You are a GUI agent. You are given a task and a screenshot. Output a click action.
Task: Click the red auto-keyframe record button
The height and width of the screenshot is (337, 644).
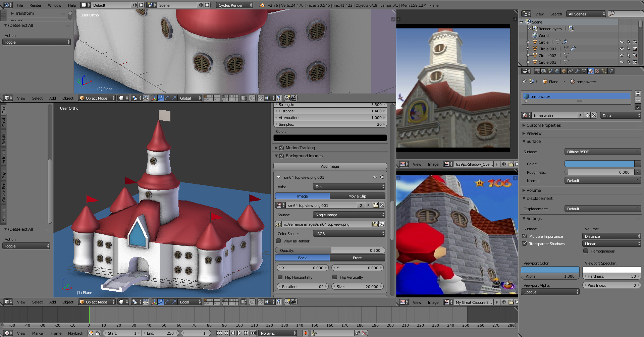click(x=305, y=333)
